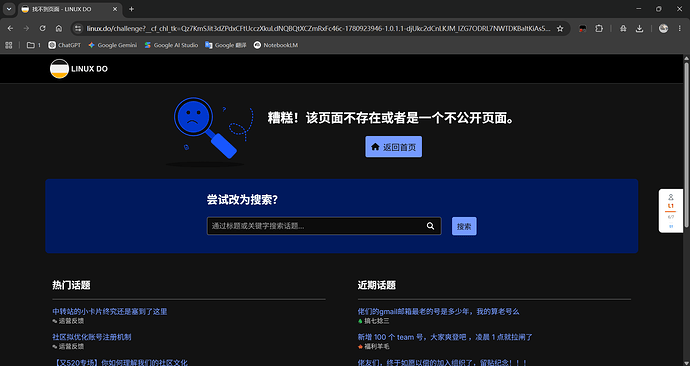Open a new browser tab
Viewport: 690px width, 366px height.
click(131, 9)
